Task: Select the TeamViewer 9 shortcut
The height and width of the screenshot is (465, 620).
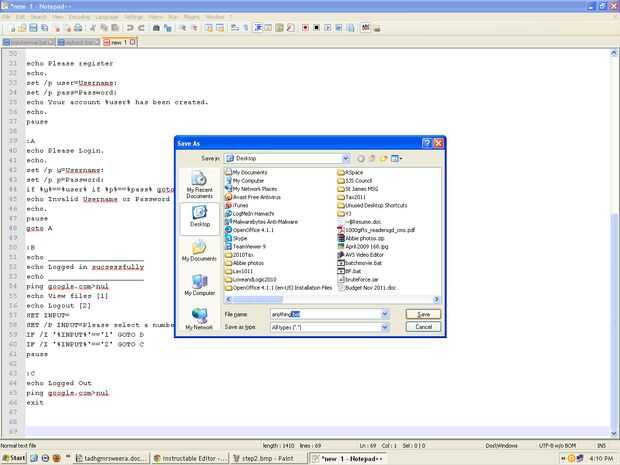Action: click(245, 246)
